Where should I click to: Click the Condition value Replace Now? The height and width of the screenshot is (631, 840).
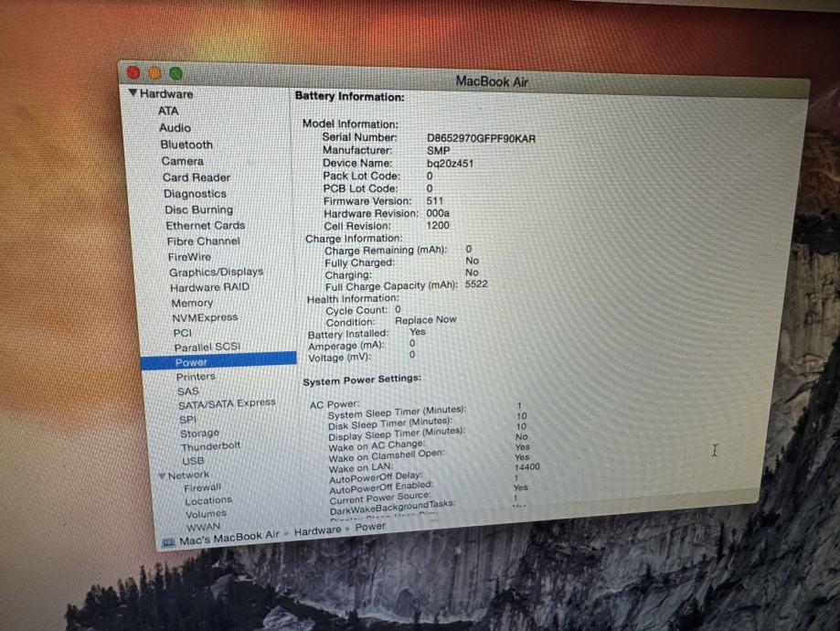426,320
